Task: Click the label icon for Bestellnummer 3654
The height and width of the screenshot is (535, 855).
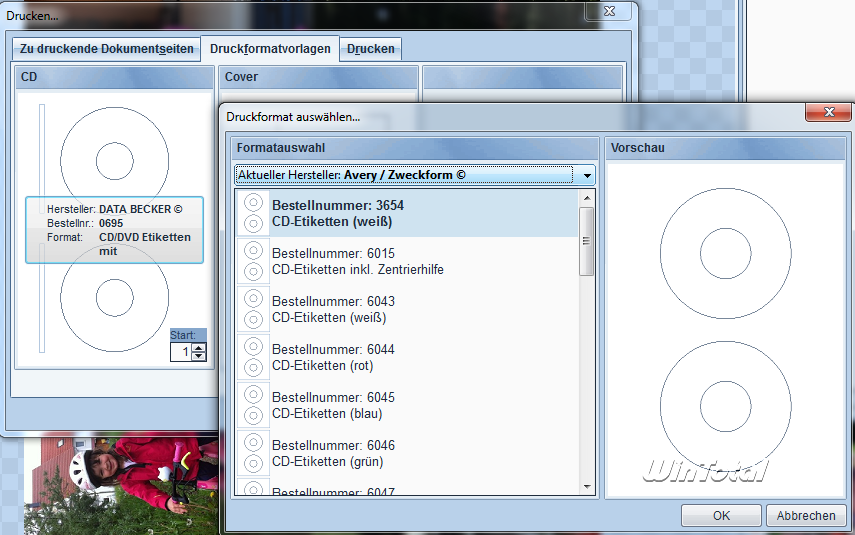Action: (x=253, y=213)
